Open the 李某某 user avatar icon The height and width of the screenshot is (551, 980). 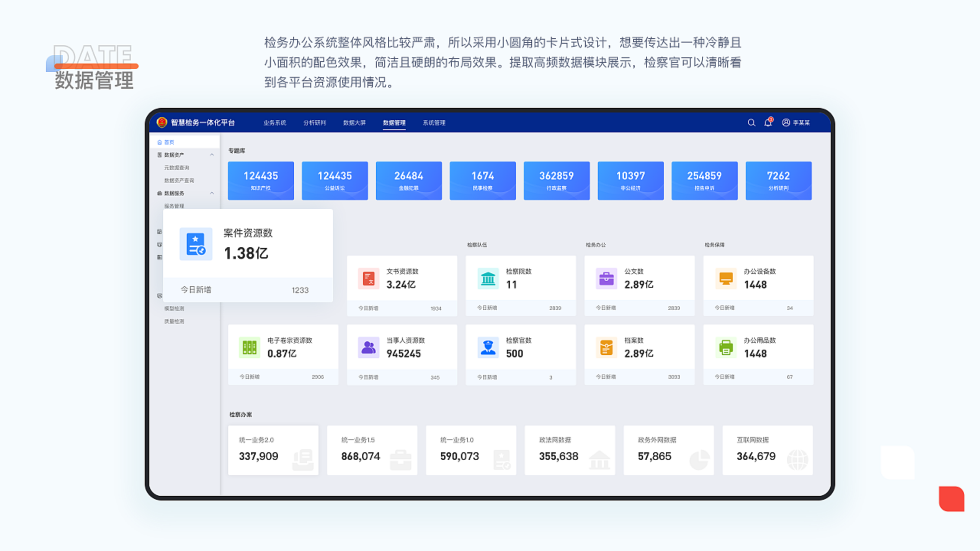click(786, 122)
